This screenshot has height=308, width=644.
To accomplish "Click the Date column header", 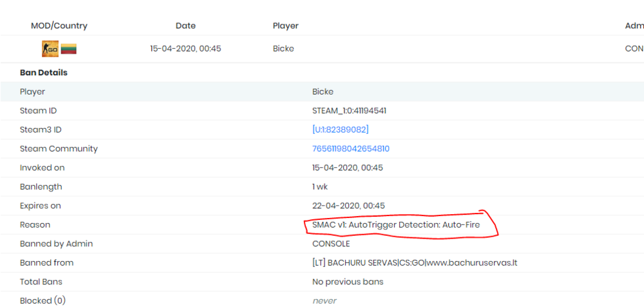I will point(185,26).
